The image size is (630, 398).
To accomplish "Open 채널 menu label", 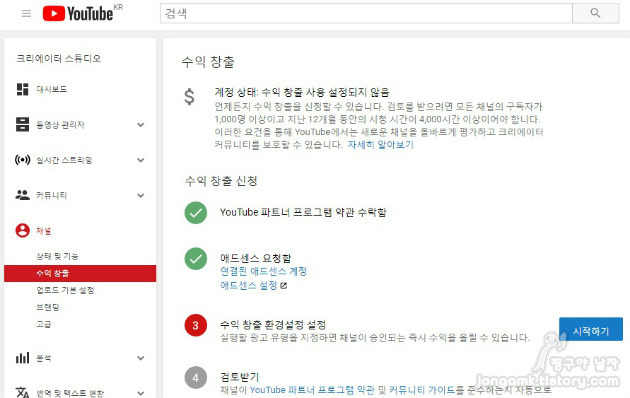I will point(44,231).
